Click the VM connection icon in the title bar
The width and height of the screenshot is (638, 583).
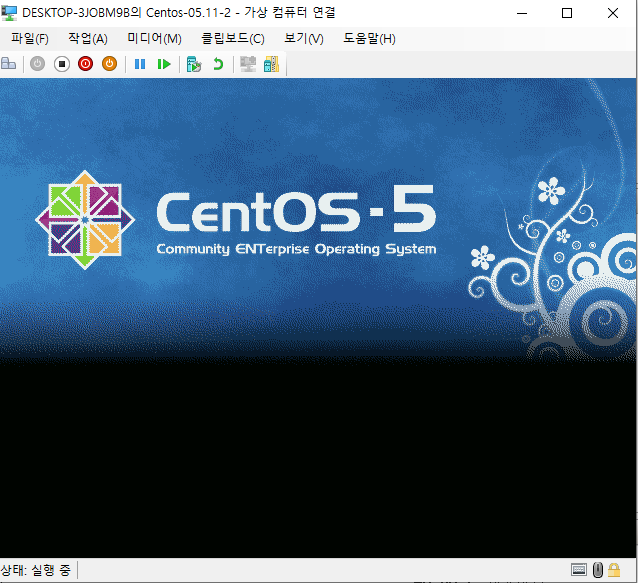click(9, 13)
